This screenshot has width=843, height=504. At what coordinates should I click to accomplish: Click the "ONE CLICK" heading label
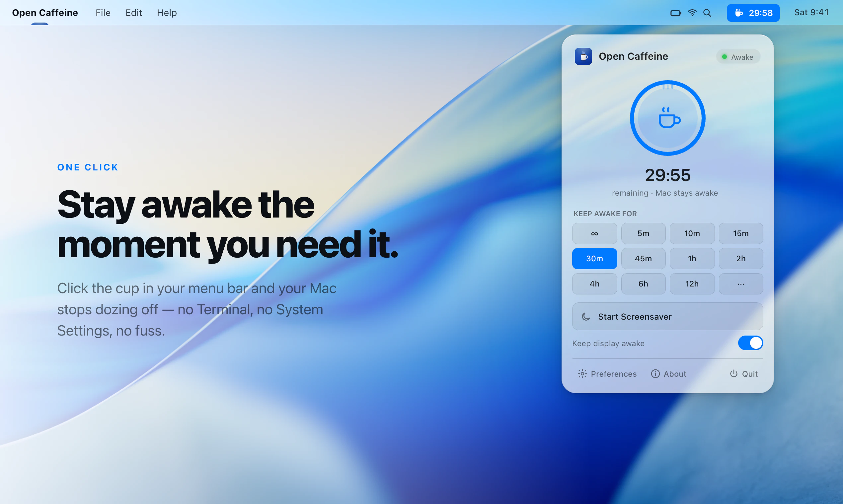click(88, 167)
